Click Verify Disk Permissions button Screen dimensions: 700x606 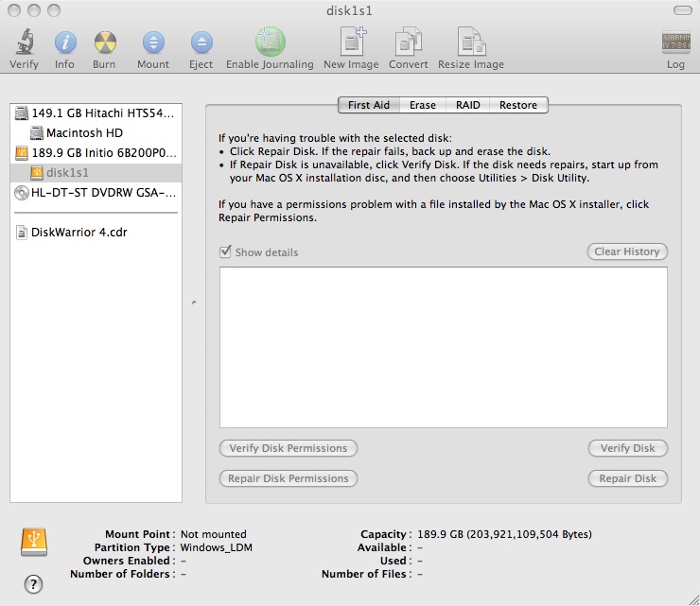pos(289,448)
